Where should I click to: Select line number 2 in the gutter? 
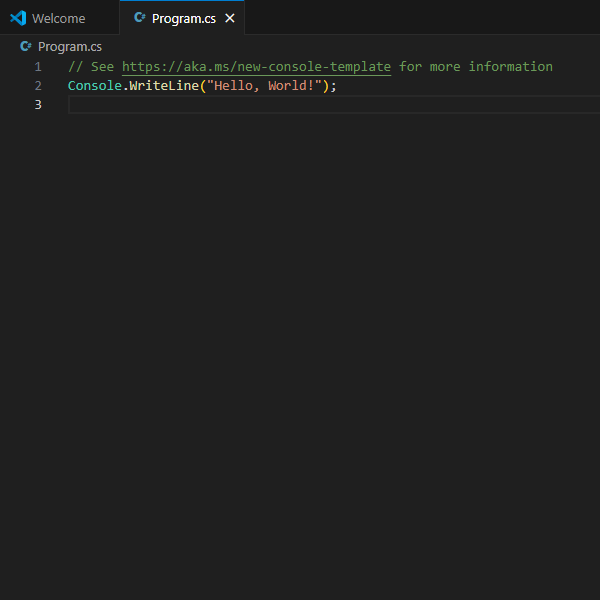pos(38,85)
